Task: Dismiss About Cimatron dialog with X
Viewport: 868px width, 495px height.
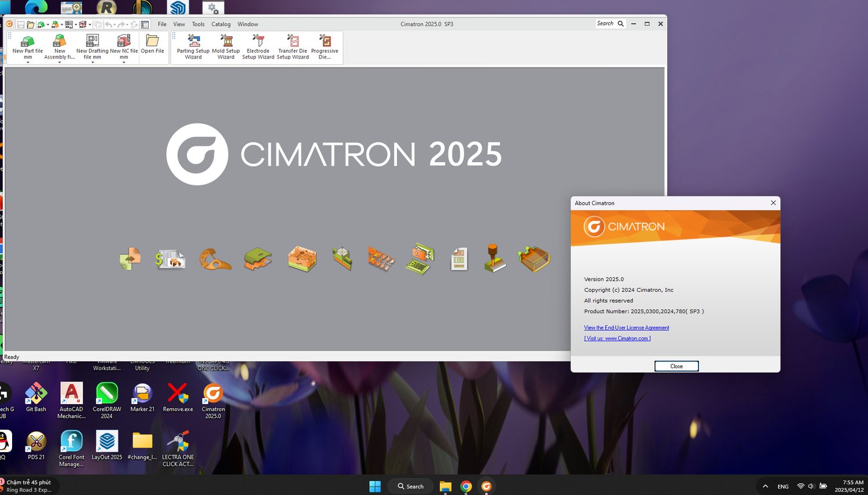Action: [x=773, y=203]
